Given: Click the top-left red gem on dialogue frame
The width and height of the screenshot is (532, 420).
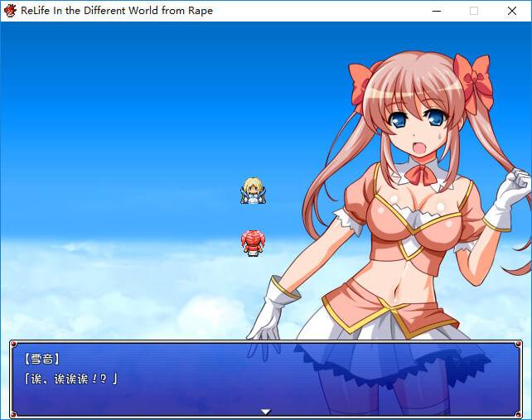Looking at the screenshot, I should click(14, 345).
